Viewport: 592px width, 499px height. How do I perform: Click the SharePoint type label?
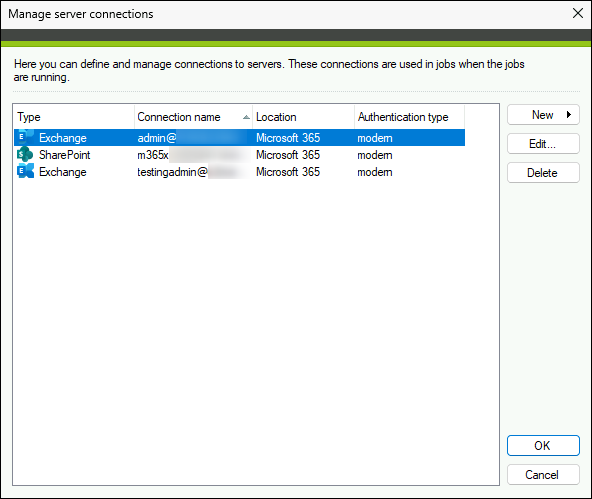65,155
